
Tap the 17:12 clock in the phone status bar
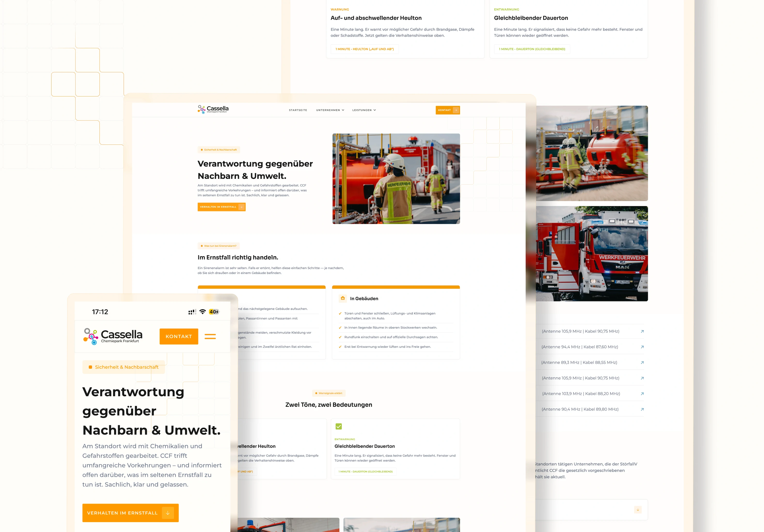[x=100, y=312]
